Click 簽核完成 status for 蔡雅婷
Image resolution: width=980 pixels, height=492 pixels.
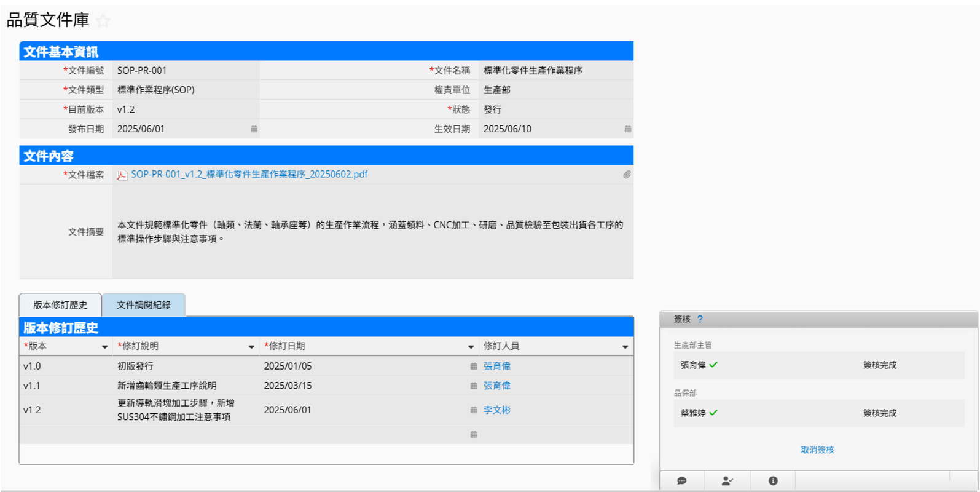pyautogui.click(x=880, y=413)
